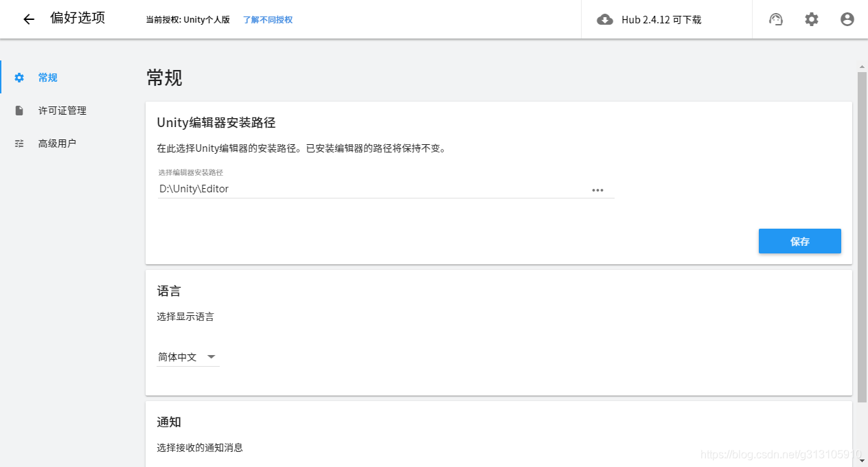This screenshot has width=868, height=467.
Task: Click the 保存 button
Action: click(800, 241)
